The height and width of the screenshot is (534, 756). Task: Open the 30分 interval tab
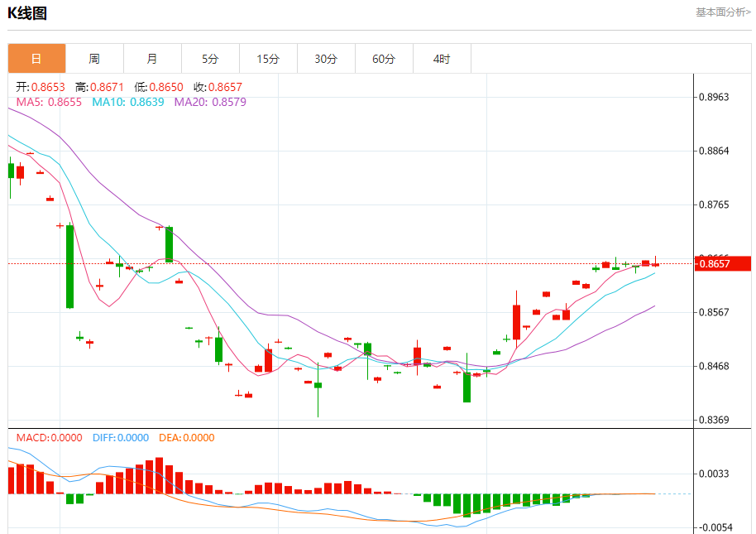coord(326,59)
